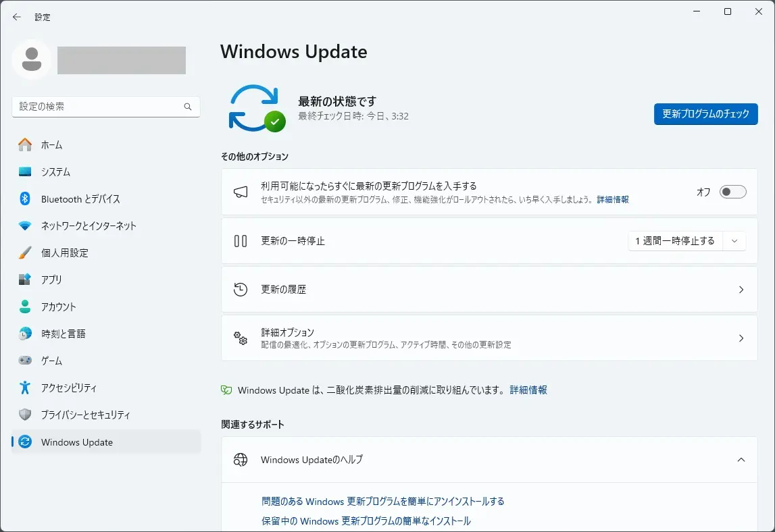This screenshot has width=775, height=532.
Task: Click the user profile avatar icon
Action: (32, 59)
